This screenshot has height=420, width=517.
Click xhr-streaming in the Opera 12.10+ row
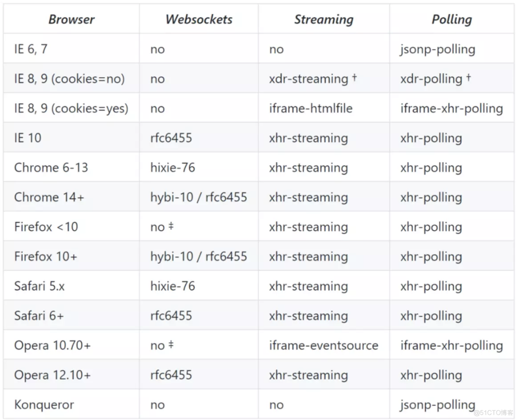[x=308, y=375]
